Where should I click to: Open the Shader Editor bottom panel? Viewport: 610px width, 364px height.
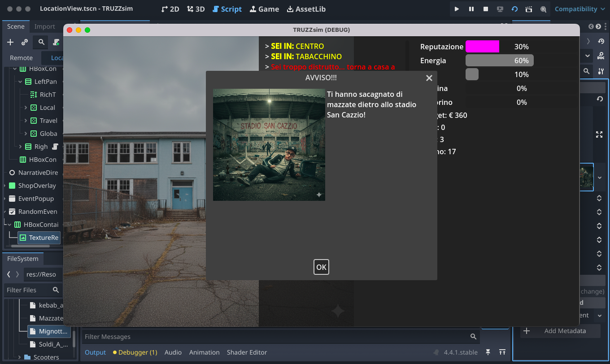pyautogui.click(x=247, y=352)
